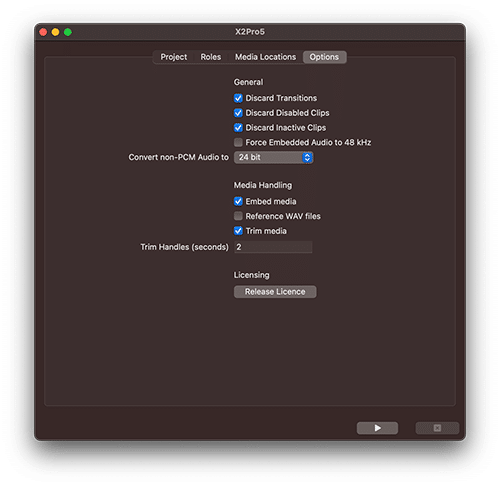Enable Force Embedded Audio to 48 kHz
This screenshot has height=486, width=500.
coord(238,142)
